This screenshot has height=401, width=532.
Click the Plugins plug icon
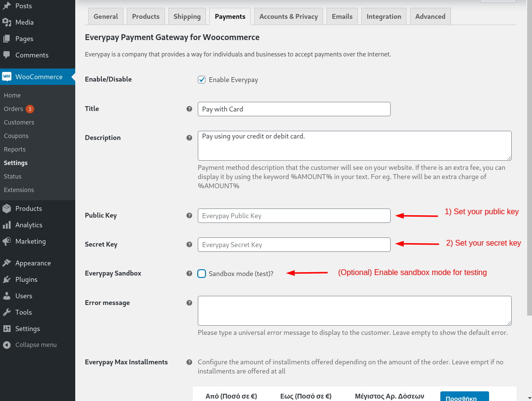click(x=7, y=279)
